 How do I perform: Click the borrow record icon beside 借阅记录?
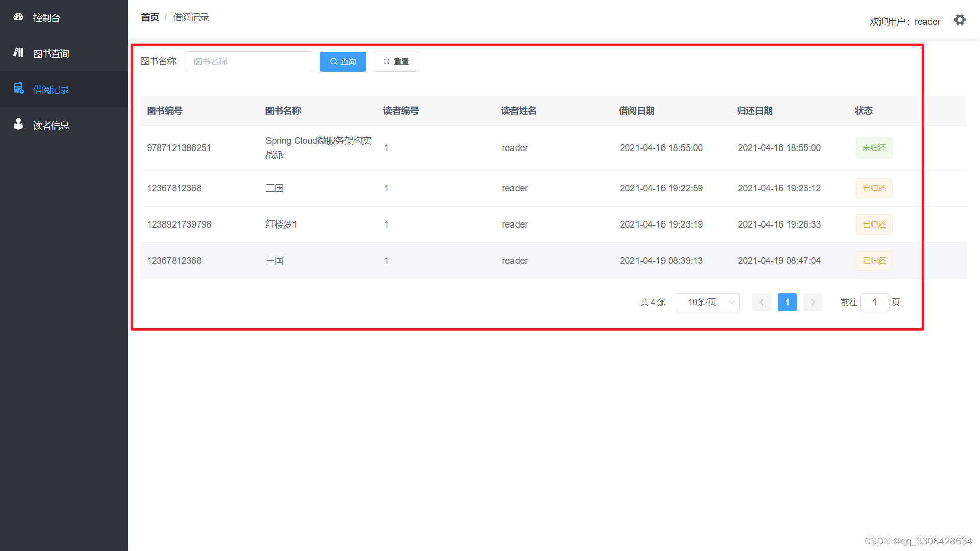pyautogui.click(x=19, y=88)
